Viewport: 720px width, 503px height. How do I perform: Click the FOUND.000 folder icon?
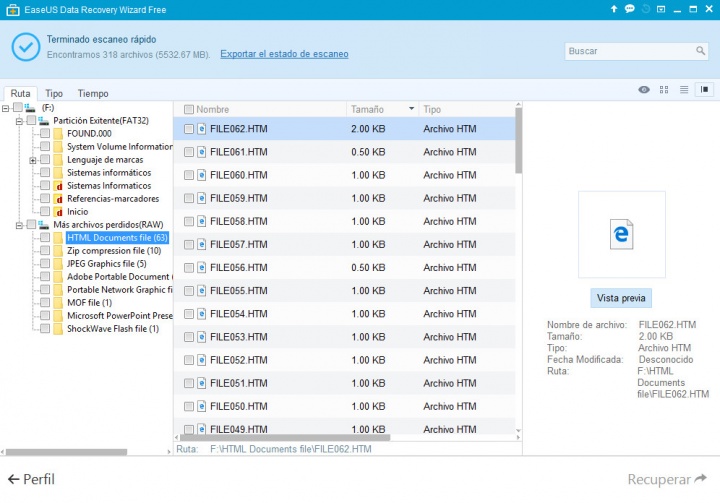[x=58, y=134]
